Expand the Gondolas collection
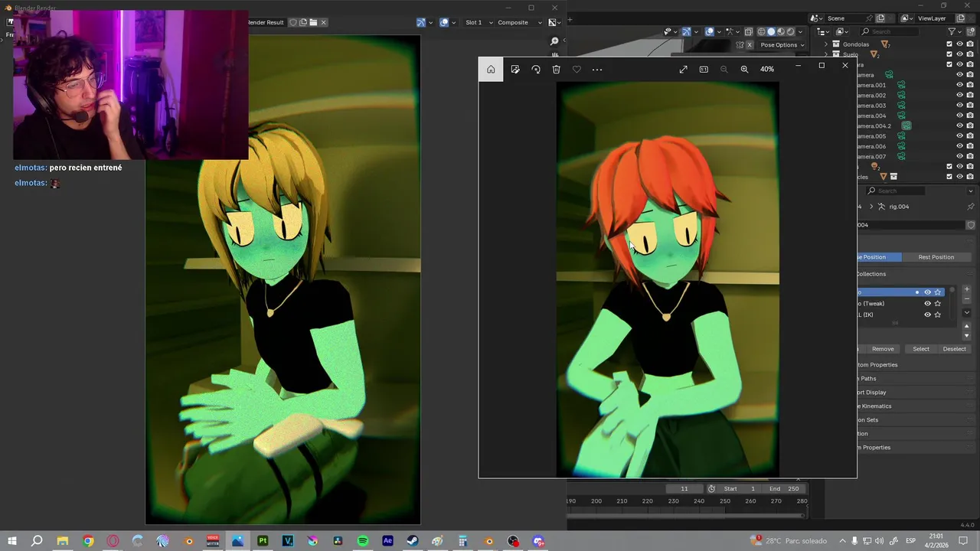980x551 pixels. [826, 44]
